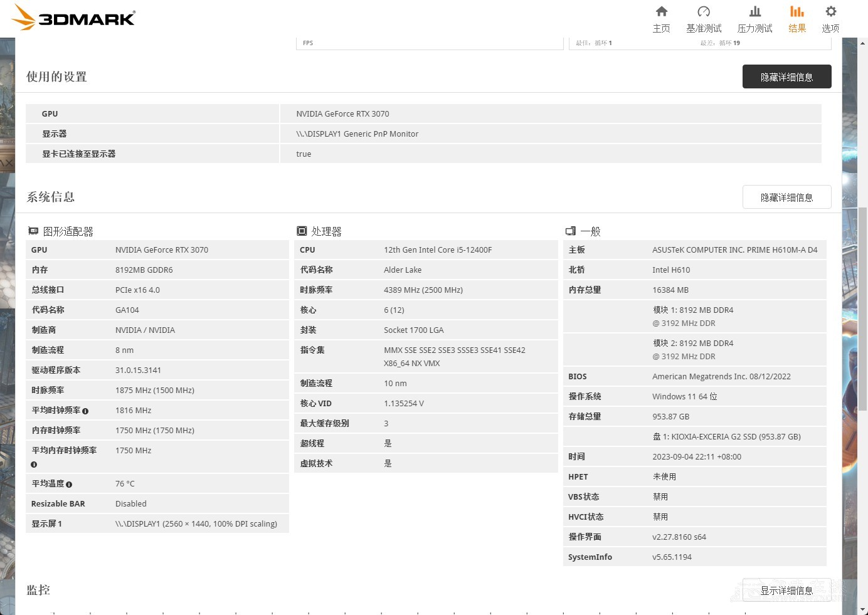
Task: Click info icon beside 平均时钟频率
Action: pyautogui.click(x=85, y=411)
